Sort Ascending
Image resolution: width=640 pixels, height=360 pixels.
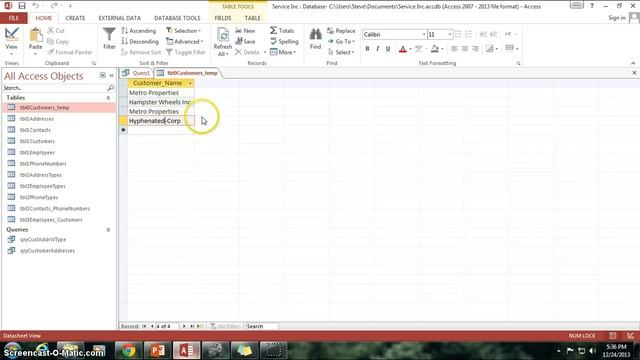coord(139,31)
